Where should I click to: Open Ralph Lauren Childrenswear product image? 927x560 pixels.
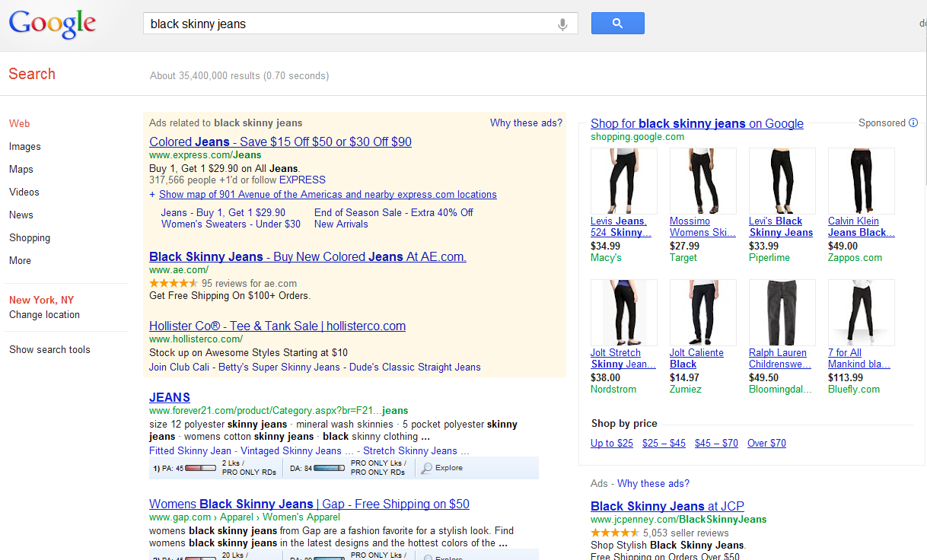782,313
